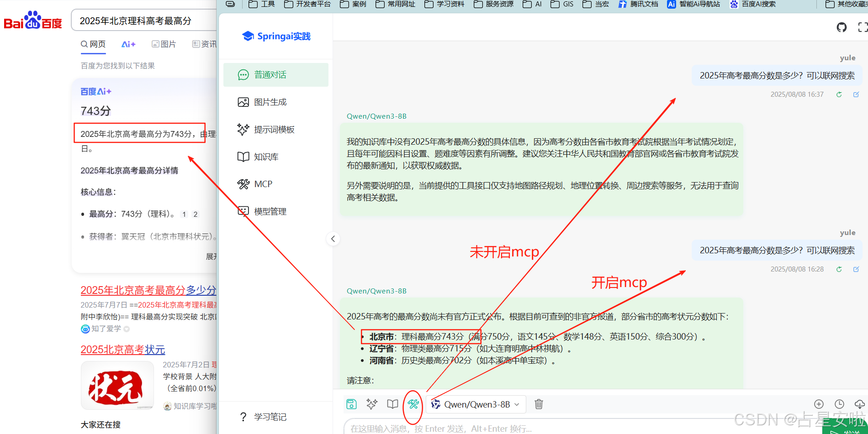Open 百度AI搜索 bookmark
The height and width of the screenshot is (434, 868).
tap(752, 4)
